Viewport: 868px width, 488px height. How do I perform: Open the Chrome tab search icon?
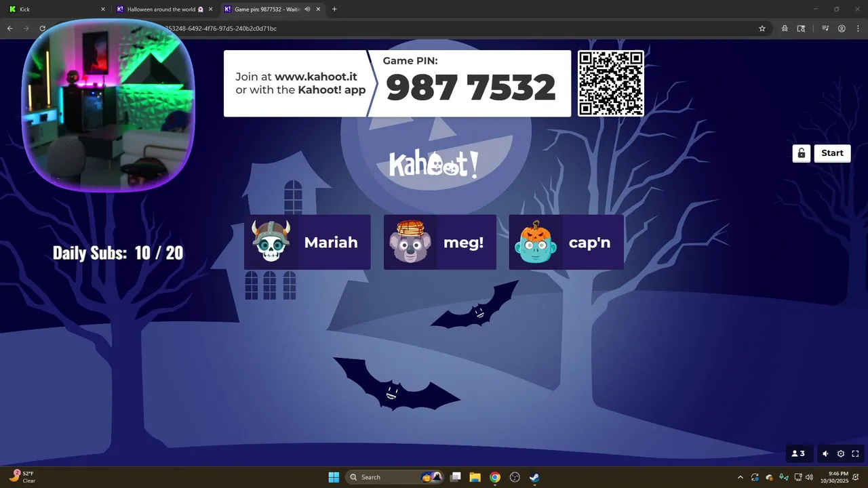pos(801,28)
